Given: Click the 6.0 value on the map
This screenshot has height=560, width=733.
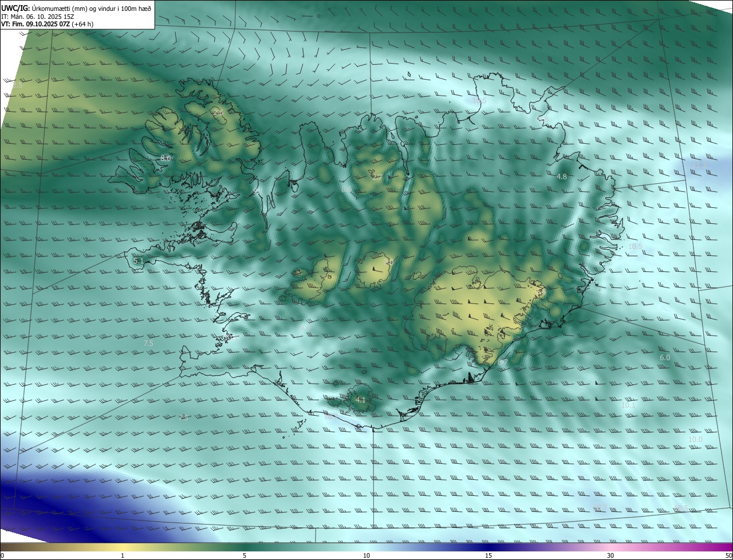Looking at the screenshot, I should coord(665,357).
